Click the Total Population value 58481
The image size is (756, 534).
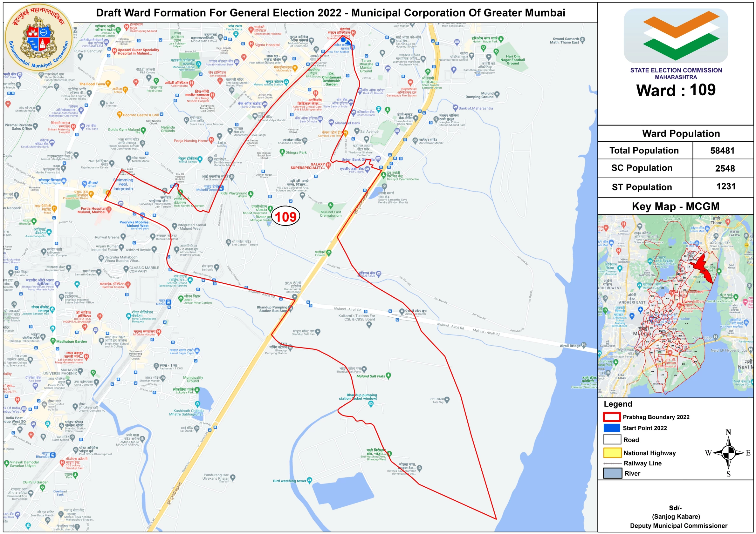pyautogui.click(x=722, y=151)
